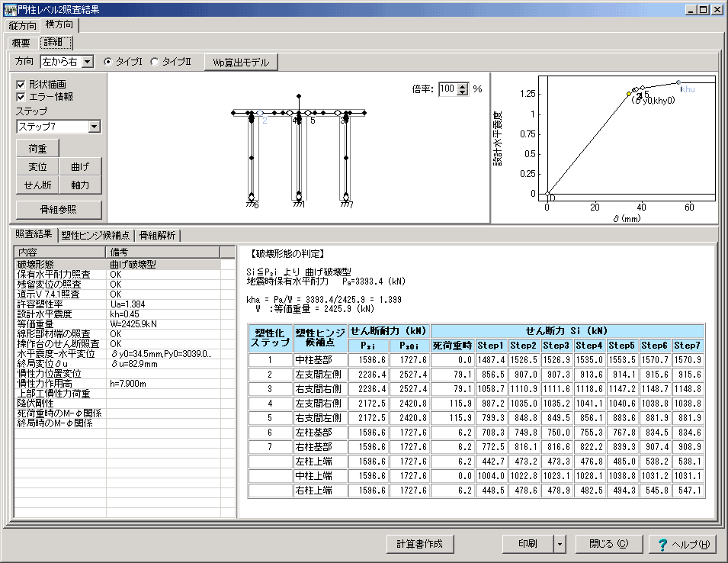Screen dimensions: 728x563
Task: Select the 横方向 tab
Action: pos(59,24)
